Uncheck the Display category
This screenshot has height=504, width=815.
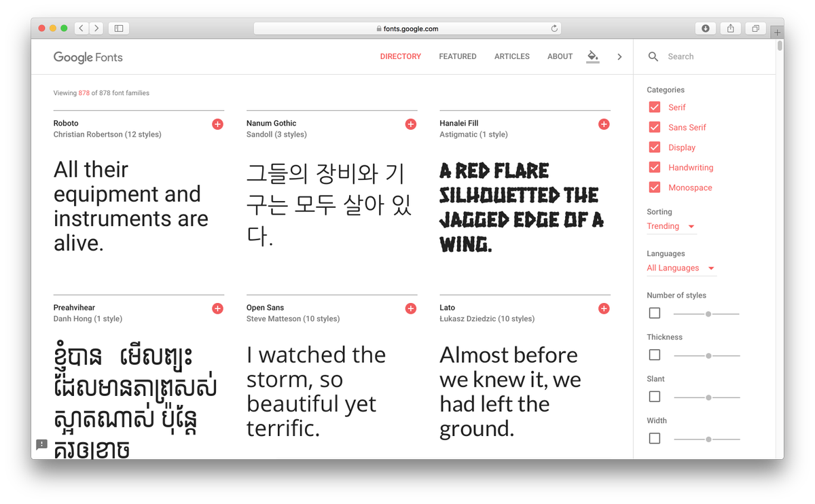(655, 147)
